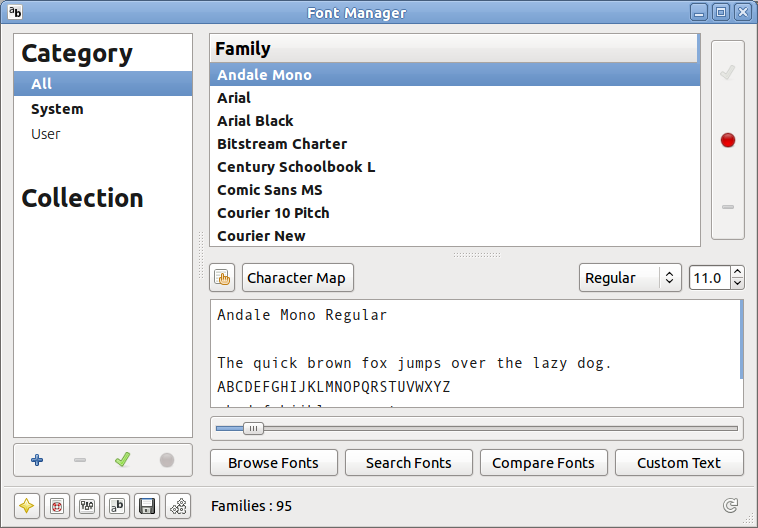Disable collection with the gray circle icon
The height and width of the screenshot is (528, 758).
point(167,460)
